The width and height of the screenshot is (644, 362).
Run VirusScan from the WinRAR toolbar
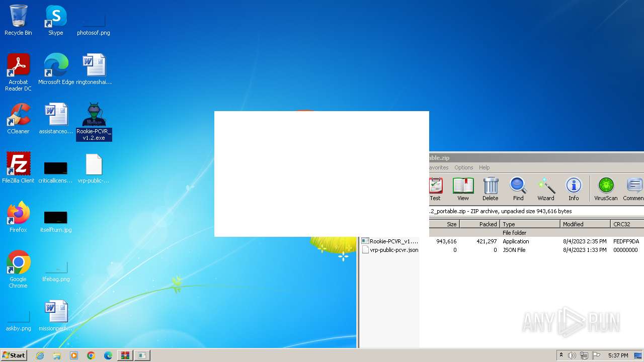(x=606, y=189)
